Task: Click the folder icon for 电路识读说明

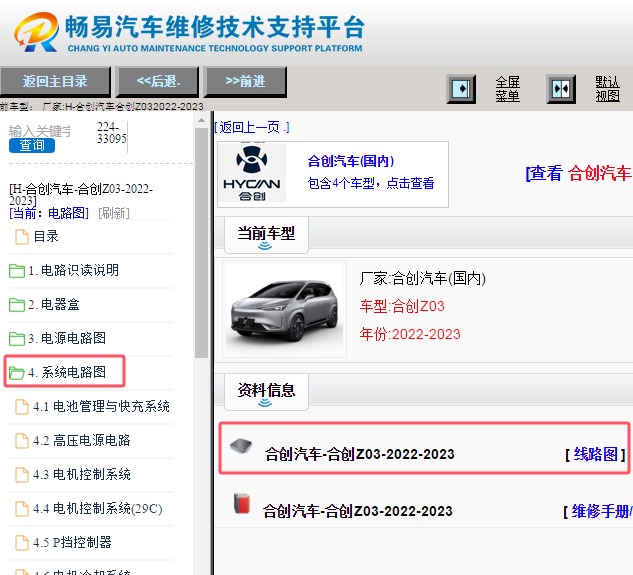Action: pos(17,271)
